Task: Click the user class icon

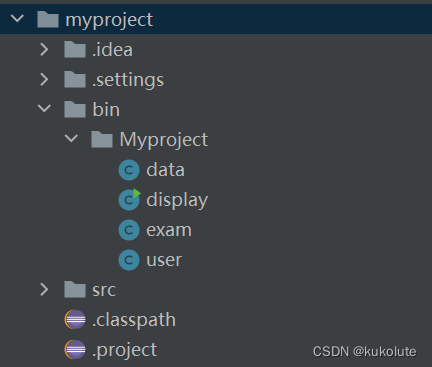Action: coord(129,260)
